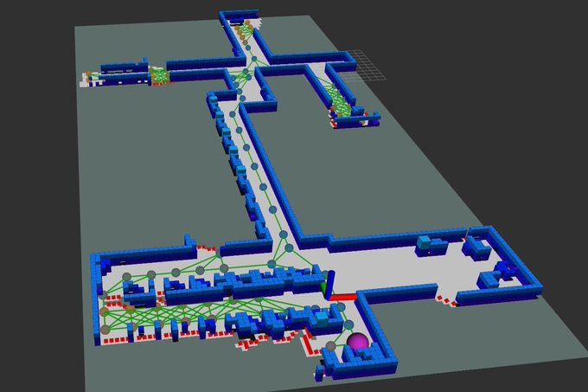Screen dimensions: 588x392
Task: Click the green graph cluster in the left branch corridor
Action: coord(159,76)
